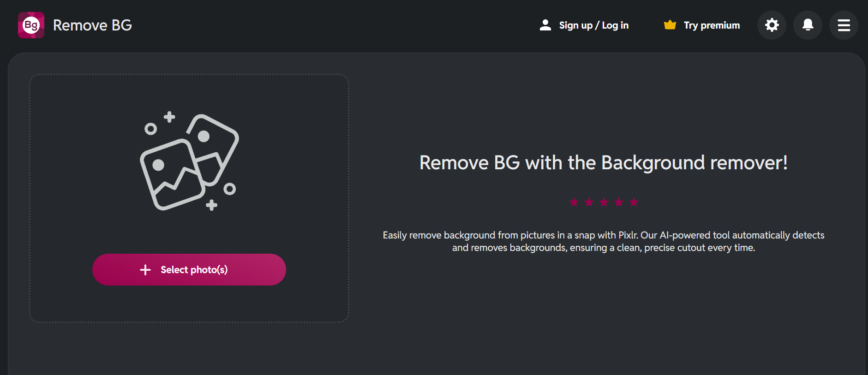Click the user profile silhouette icon
Viewport: 868px width, 375px height.
545,25
